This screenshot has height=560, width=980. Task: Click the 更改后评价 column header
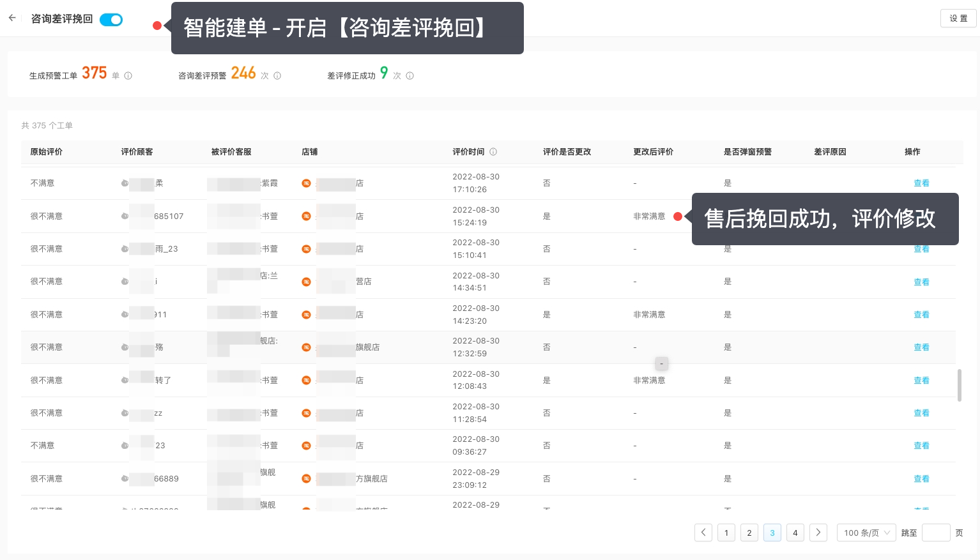coord(654,152)
